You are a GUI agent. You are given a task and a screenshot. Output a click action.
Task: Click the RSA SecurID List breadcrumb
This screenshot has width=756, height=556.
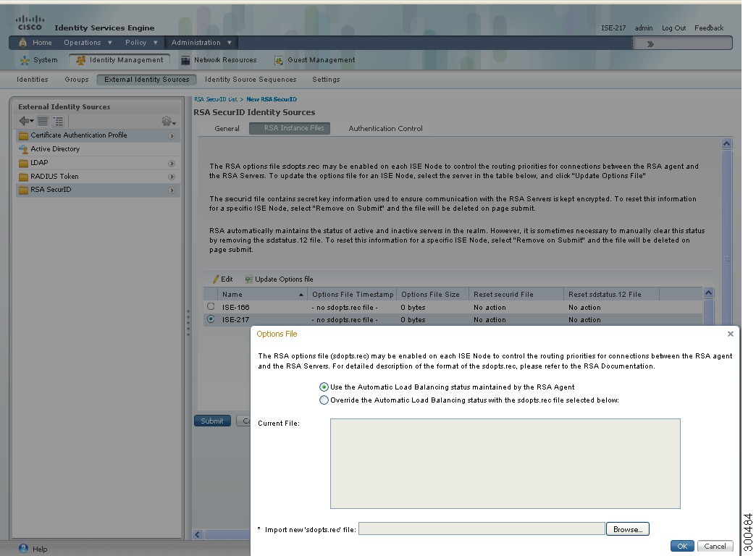[x=216, y=99]
